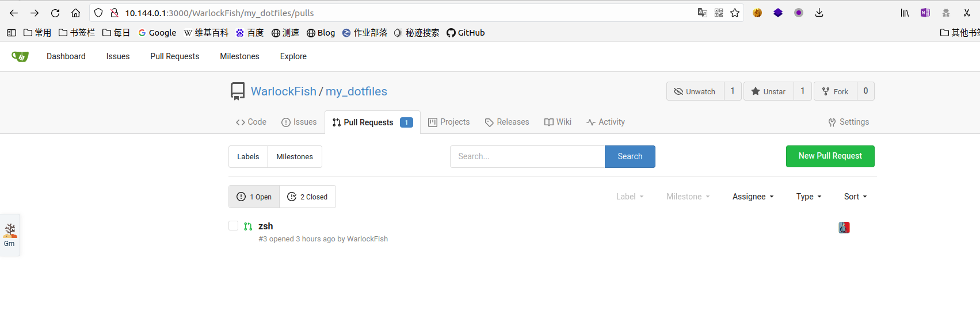Image resolution: width=980 pixels, height=319 pixels.
Task: Click the insecure connection padlock icon
Action: (114, 13)
